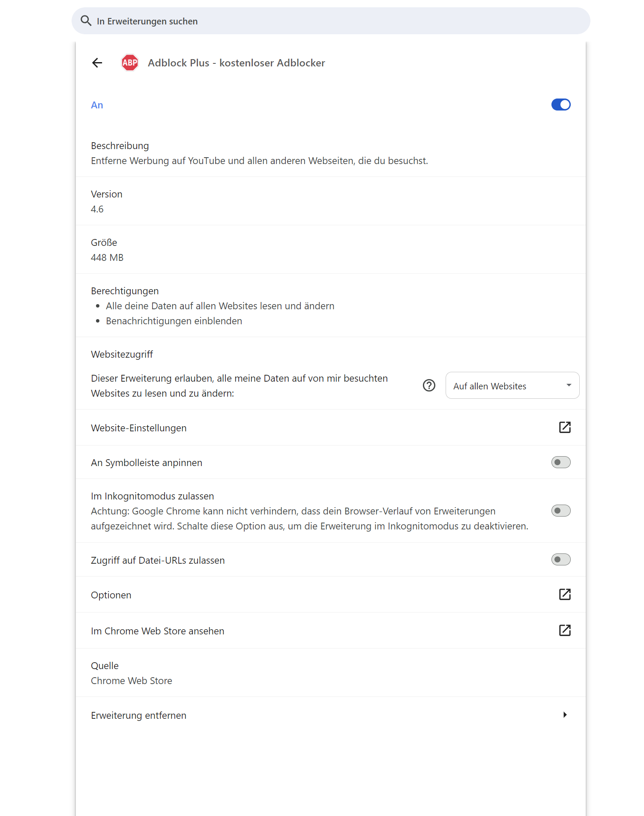Enable An Symbolleiste anpinnen toggle
Screen dimensions: 644x816
coord(561,462)
